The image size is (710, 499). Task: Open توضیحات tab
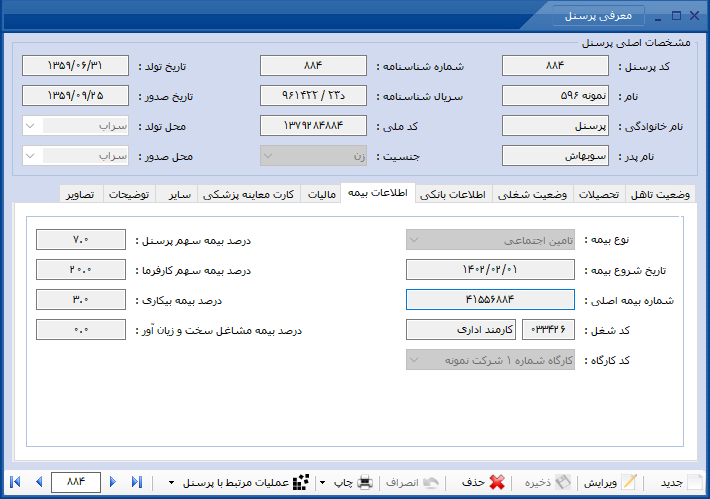coord(129,194)
